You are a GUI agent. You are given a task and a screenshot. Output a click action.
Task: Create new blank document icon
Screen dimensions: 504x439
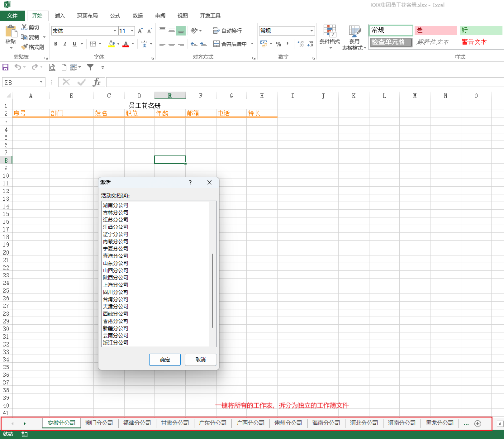pyautogui.click(x=63, y=67)
